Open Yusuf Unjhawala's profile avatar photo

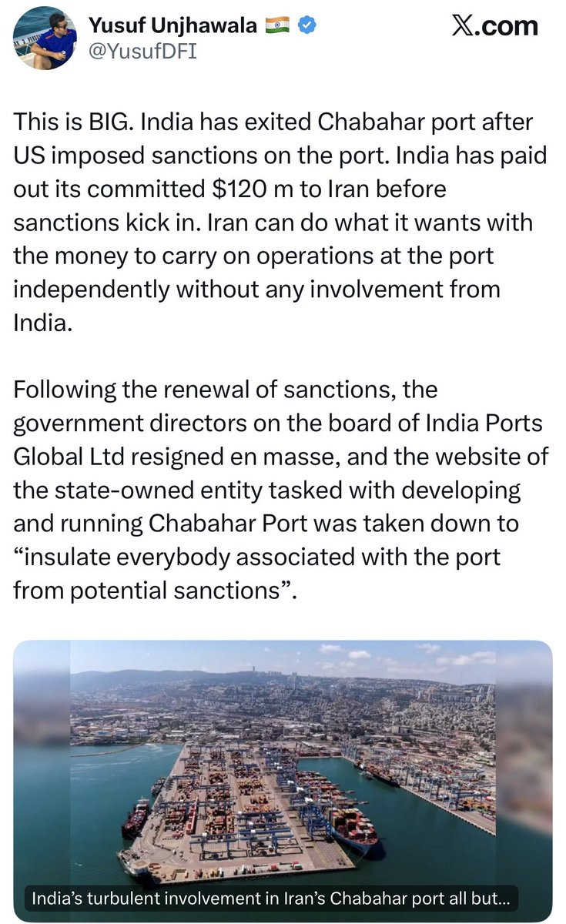click(45, 37)
